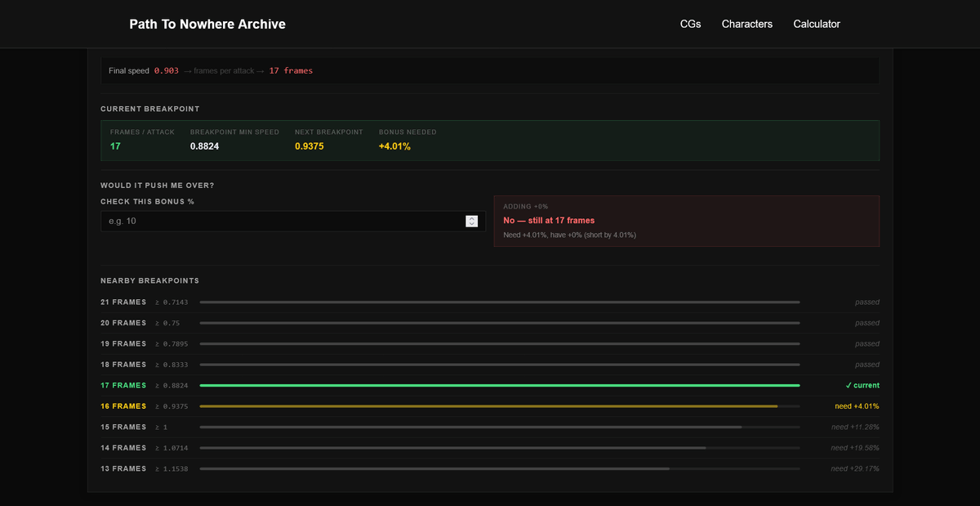Screen dimensions: 980x506
Task: Click the 'No — still at 17 frames' message
Action: click(549, 220)
